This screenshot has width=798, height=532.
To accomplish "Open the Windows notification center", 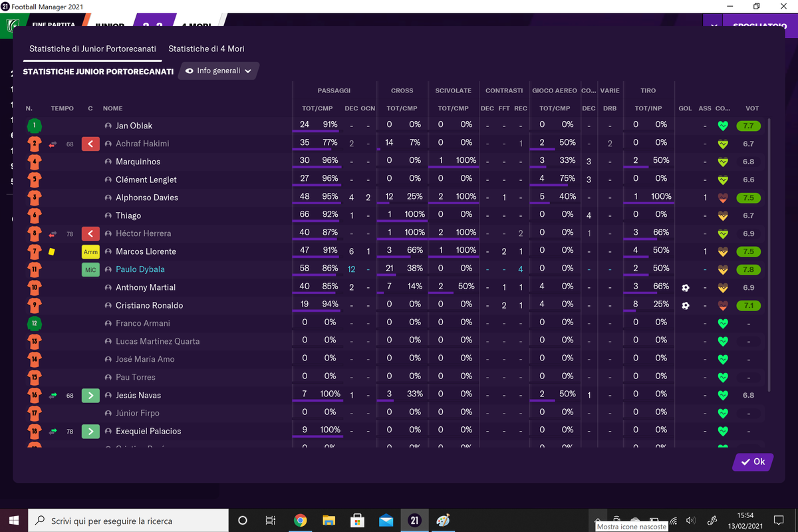I will coord(778,521).
